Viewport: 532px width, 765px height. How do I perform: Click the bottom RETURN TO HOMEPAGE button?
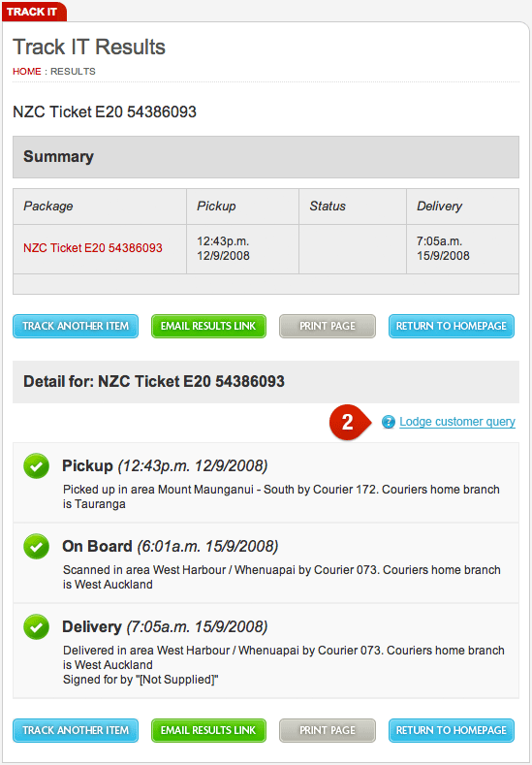[x=452, y=731]
